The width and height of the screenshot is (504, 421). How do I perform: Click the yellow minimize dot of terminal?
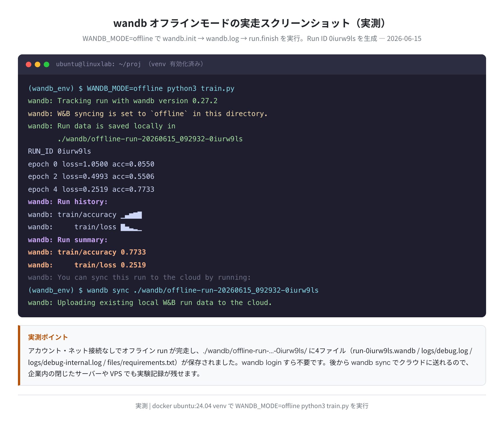38,64
